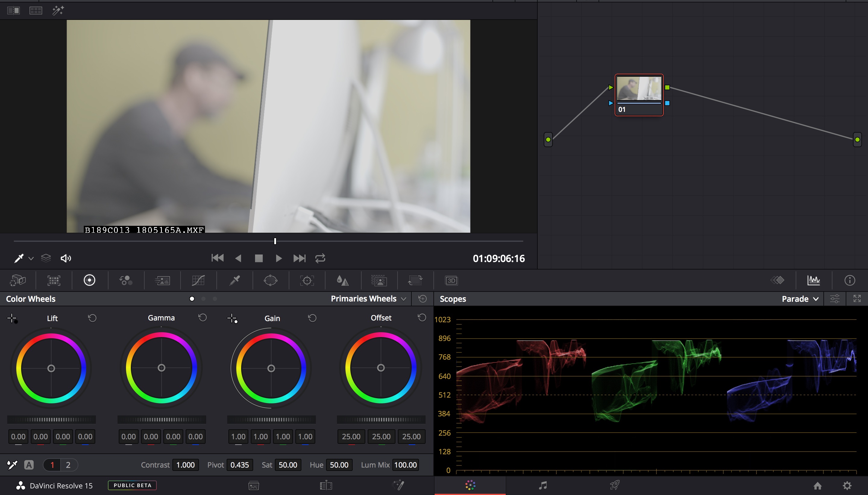
Task: Select the Color Wheels palette
Action: point(90,280)
